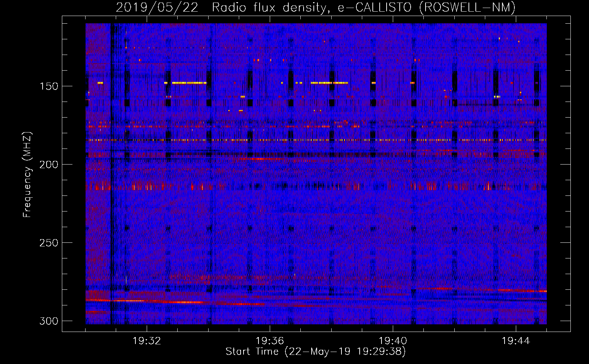Select the 300 frequency tick label
This screenshot has width=589, height=364.
[48, 321]
